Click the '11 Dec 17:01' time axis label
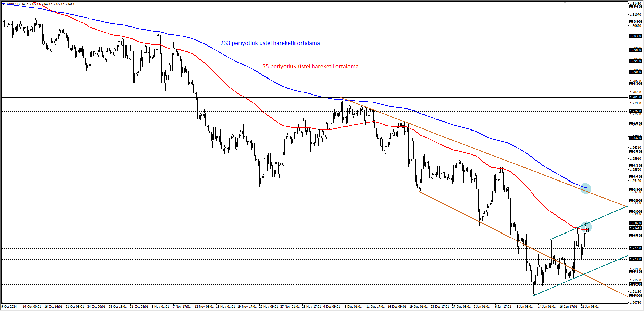This screenshot has height=311, width=644. (x=375, y=307)
